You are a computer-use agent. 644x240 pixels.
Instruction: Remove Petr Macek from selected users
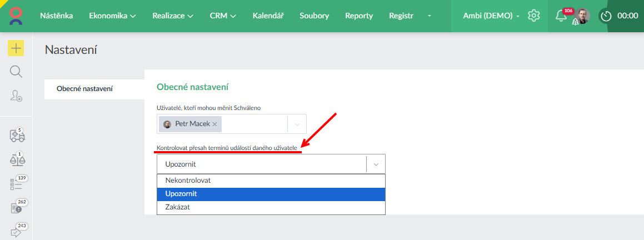[214, 124]
